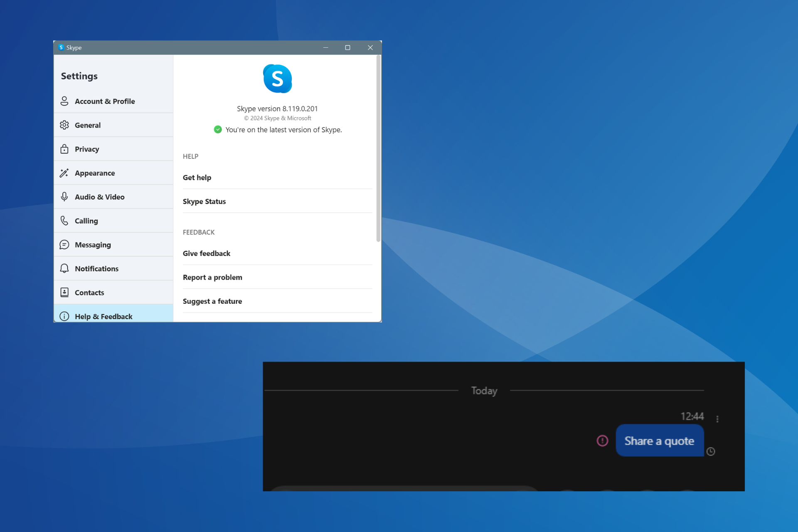Click the settings pane vertical scrollbar
This screenshot has height=532, width=798.
pyautogui.click(x=378, y=148)
